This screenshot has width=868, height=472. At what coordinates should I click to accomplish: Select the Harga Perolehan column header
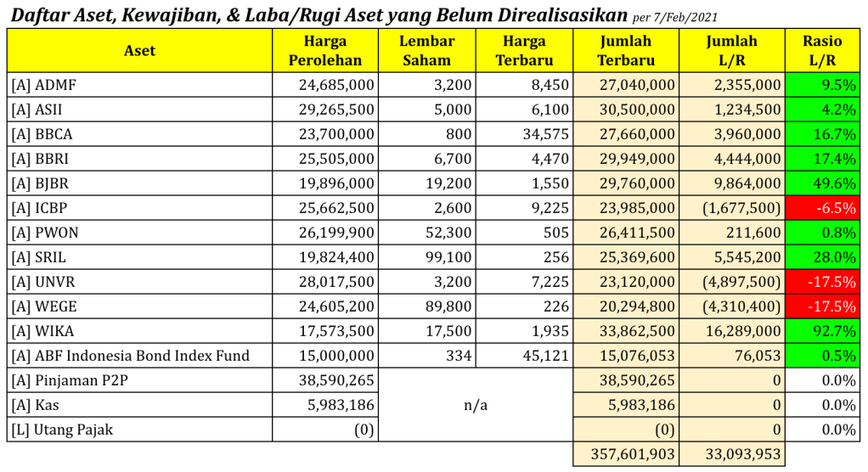click(325, 51)
